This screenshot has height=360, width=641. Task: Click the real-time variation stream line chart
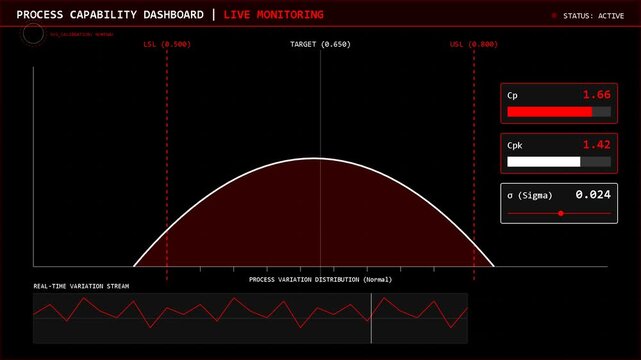coord(251,318)
